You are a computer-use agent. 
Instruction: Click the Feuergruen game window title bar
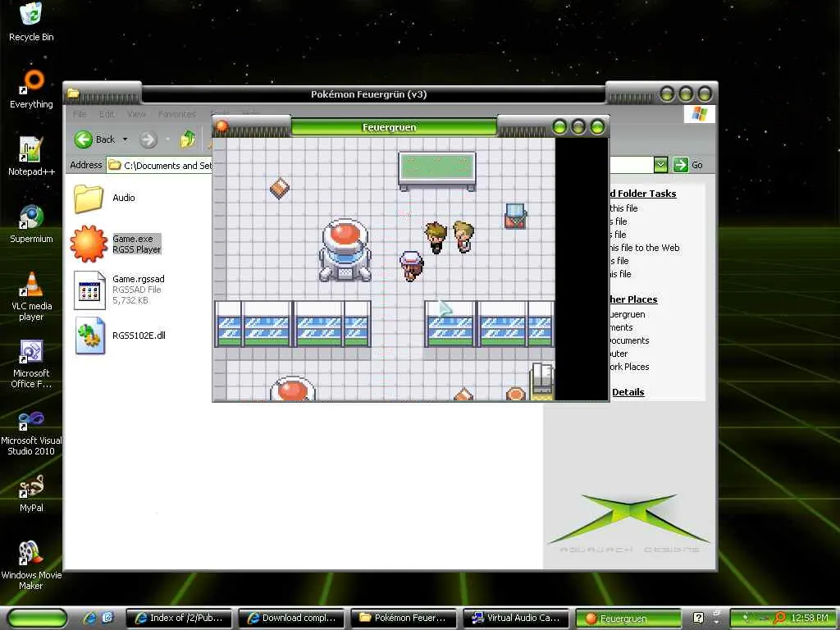point(394,127)
